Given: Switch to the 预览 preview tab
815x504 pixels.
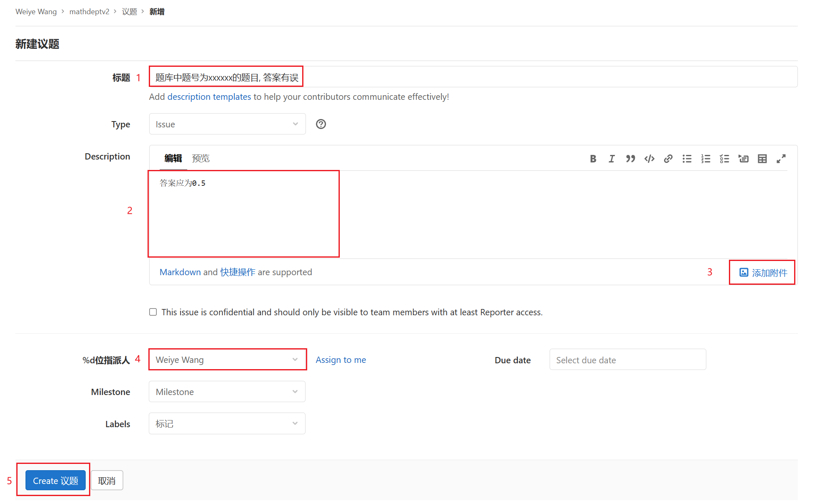Looking at the screenshot, I should (x=201, y=158).
